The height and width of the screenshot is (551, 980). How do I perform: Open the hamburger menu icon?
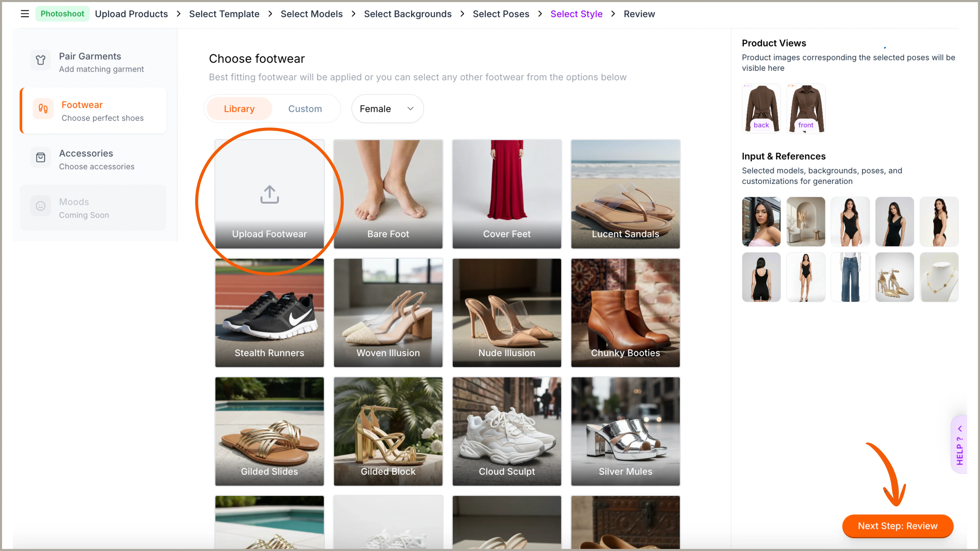point(25,14)
